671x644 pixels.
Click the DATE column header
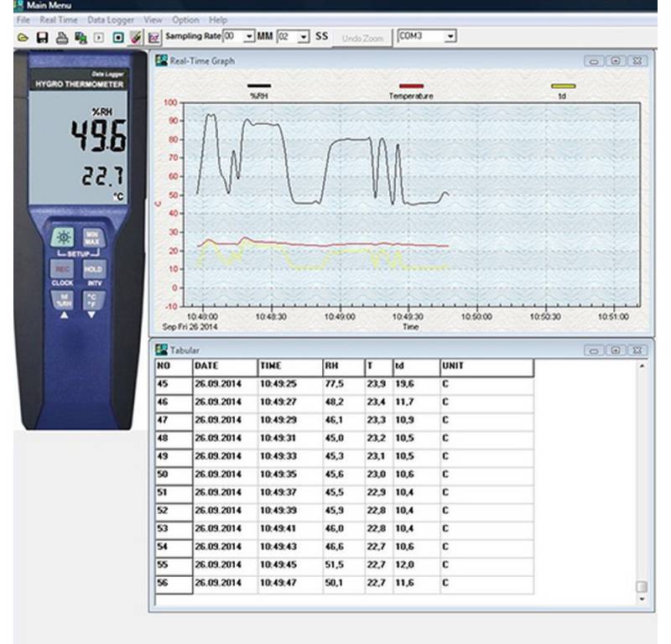[226, 367]
